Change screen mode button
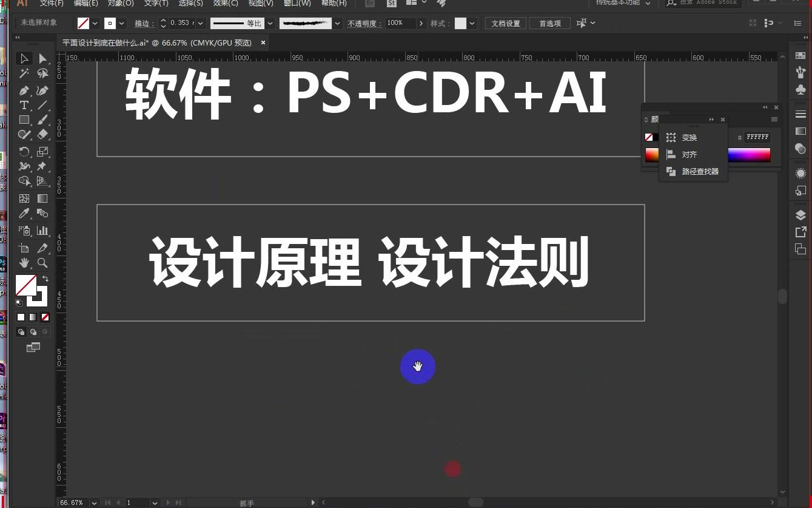Screen dimensions: 812x508 33,347
